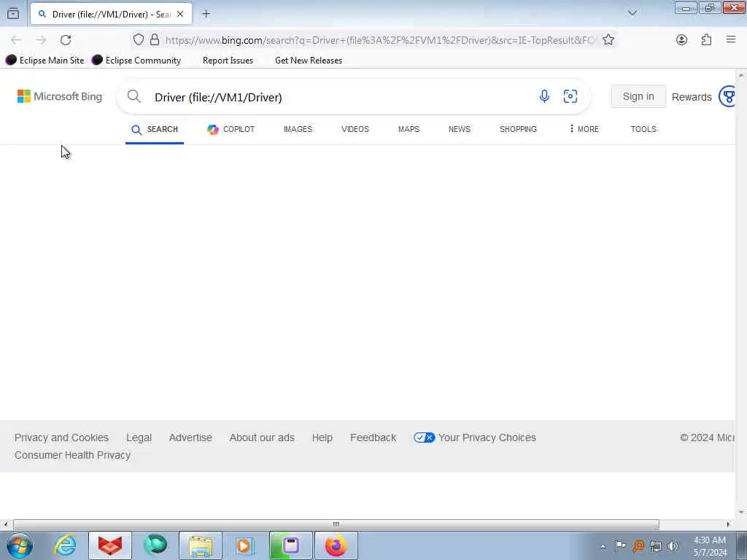This screenshot has width=747, height=560.
Task: Open tracking protection shield icon
Action: point(138,39)
